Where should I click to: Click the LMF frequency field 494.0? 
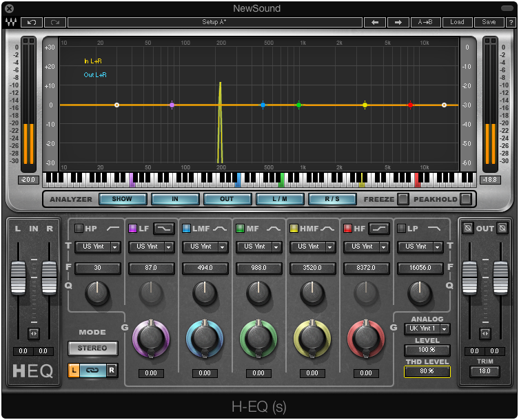click(x=205, y=268)
